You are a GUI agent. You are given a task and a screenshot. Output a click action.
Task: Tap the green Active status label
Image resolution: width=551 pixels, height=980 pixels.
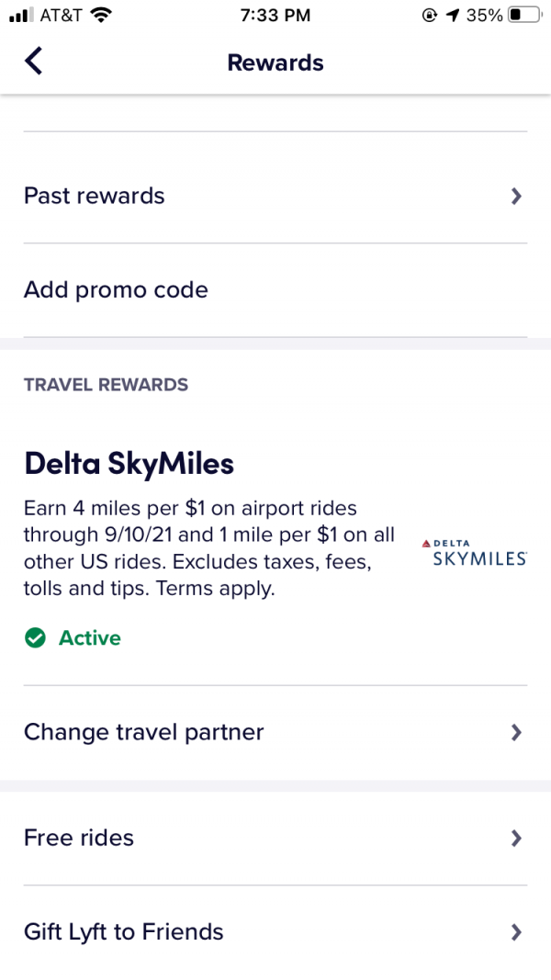[x=90, y=638]
